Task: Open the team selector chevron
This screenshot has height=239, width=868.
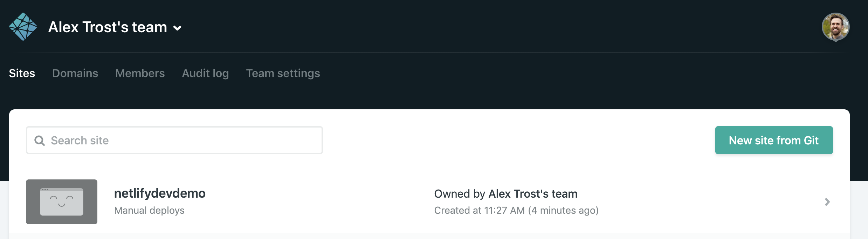Action: pos(177,28)
